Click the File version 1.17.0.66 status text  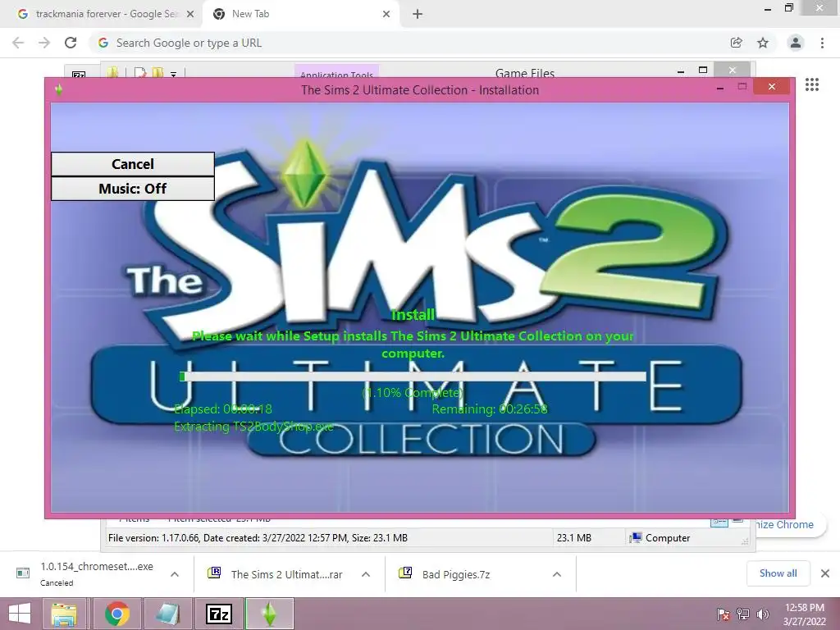(x=258, y=538)
